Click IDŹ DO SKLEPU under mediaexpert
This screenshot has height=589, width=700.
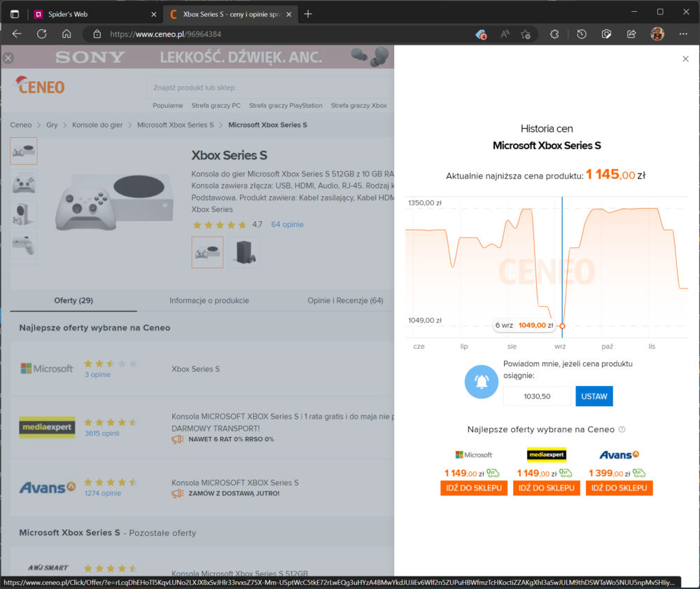coord(547,488)
